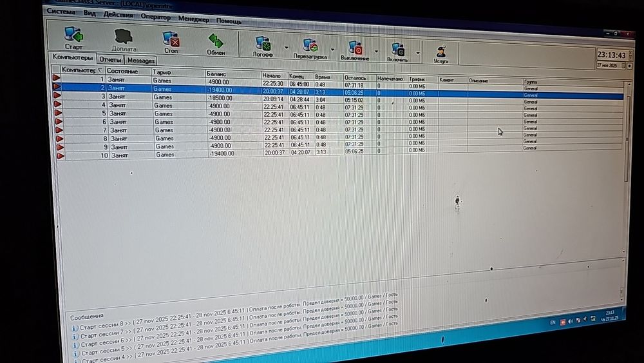Select highlighted row 2 end time 04:20:07

[300, 92]
